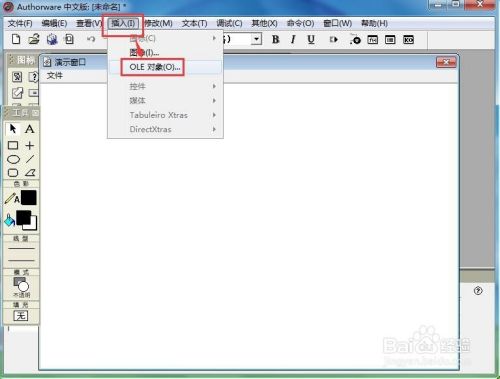
Task: Select the Pointer arrow tool
Action: [13, 129]
